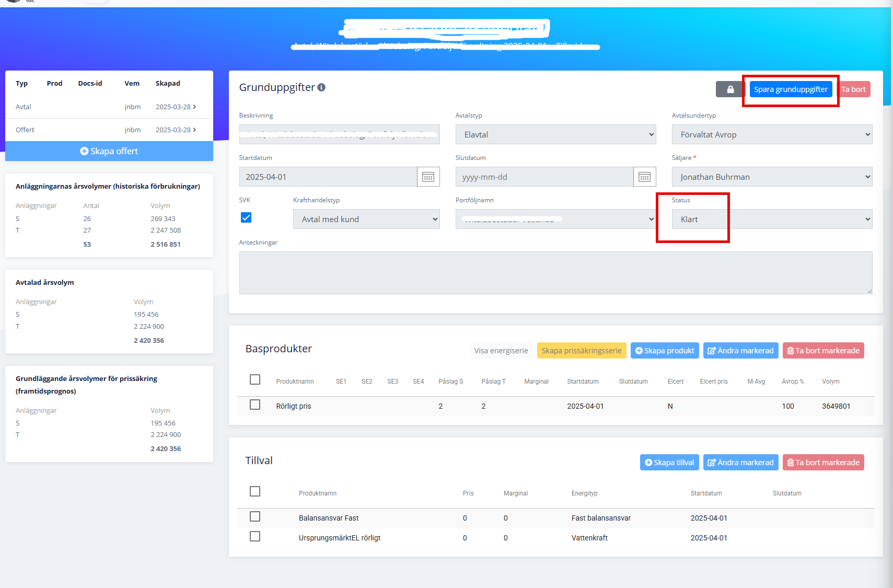Delete marked items in Basprodukter
This screenshot has width=893, height=588.
tap(823, 351)
